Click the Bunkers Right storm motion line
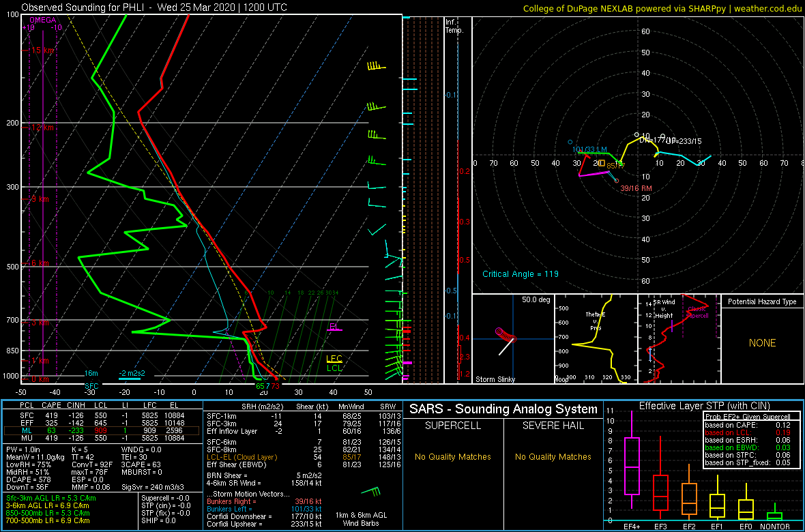805x532 pixels. pyautogui.click(x=264, y=502)
